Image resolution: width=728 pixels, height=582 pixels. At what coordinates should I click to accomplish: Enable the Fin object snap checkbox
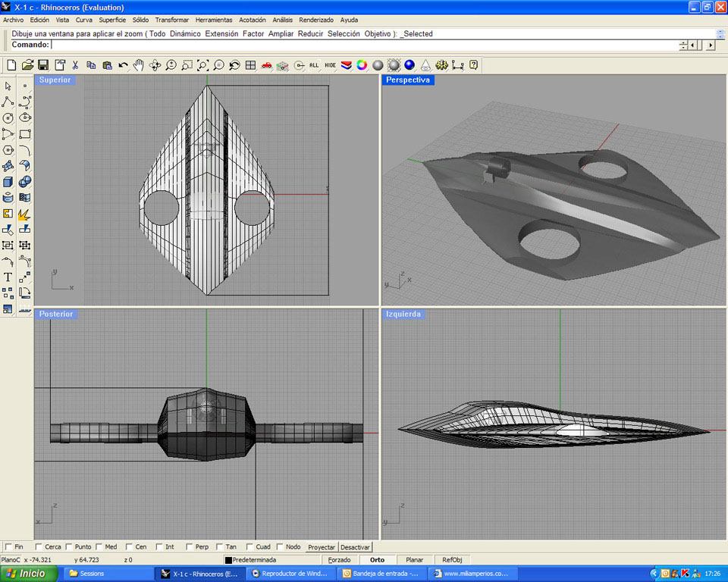[8, 547]
